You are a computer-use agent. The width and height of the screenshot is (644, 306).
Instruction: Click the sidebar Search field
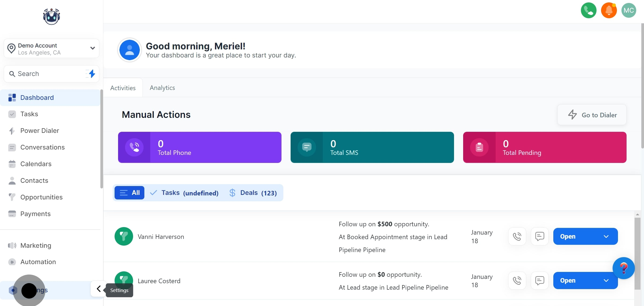coord(46,74)
